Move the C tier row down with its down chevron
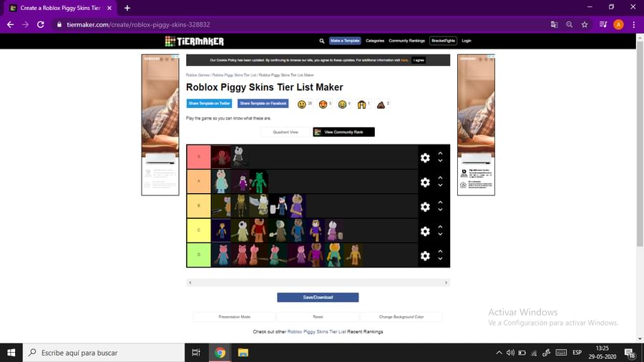 point(440,235)
